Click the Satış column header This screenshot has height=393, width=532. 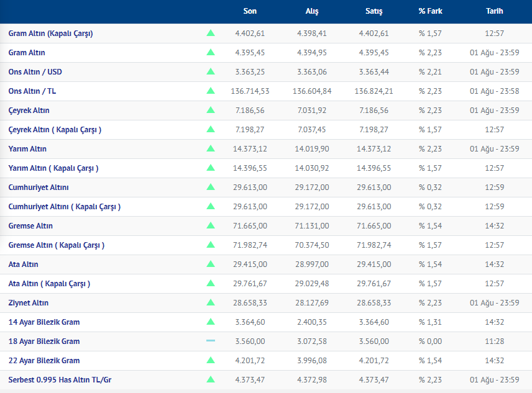374,11
